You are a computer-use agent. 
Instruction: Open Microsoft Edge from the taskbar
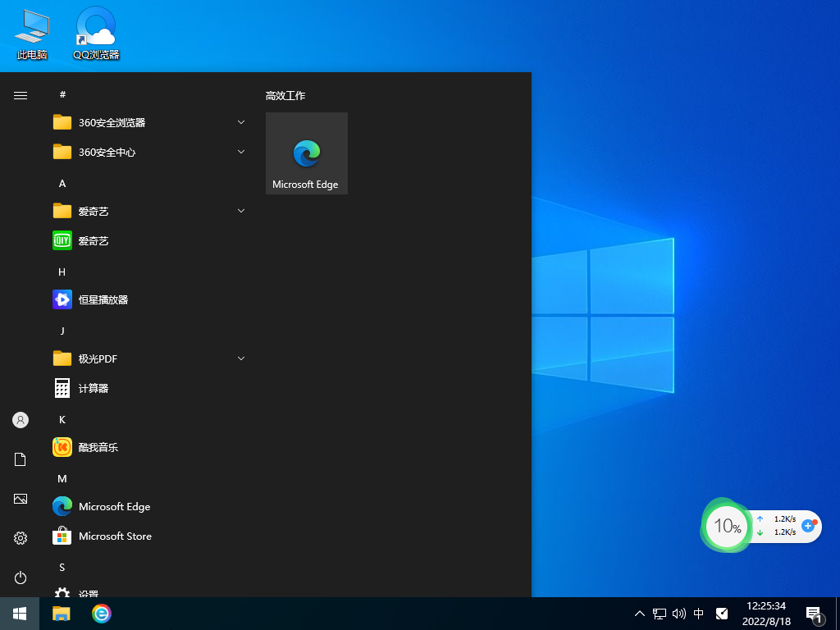(101, 614)
